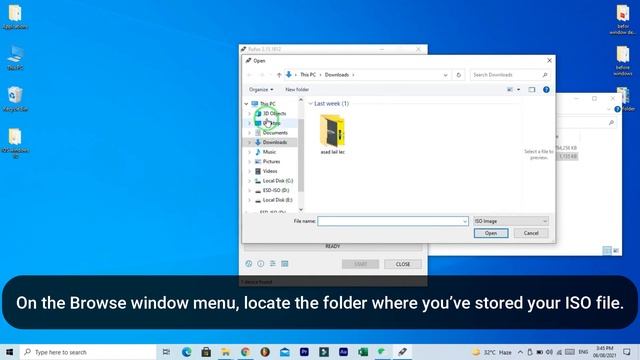Select Videos in the navigation tree
640x360 pixels.
[269, 171]
